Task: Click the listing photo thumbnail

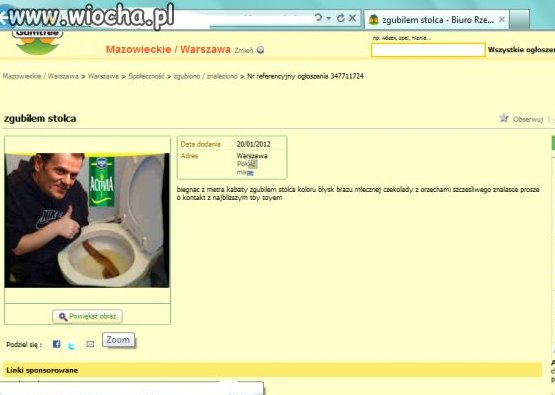Action: click(x=87, y=220)
